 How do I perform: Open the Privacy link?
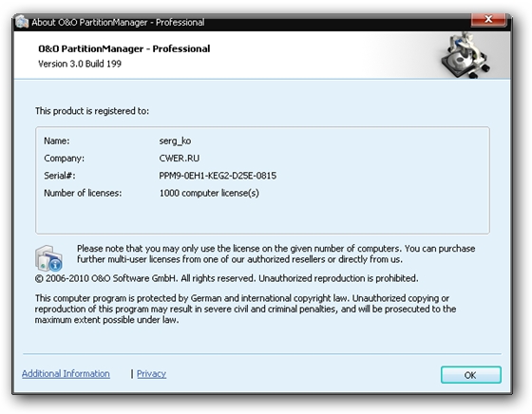[x=151, y=374]
